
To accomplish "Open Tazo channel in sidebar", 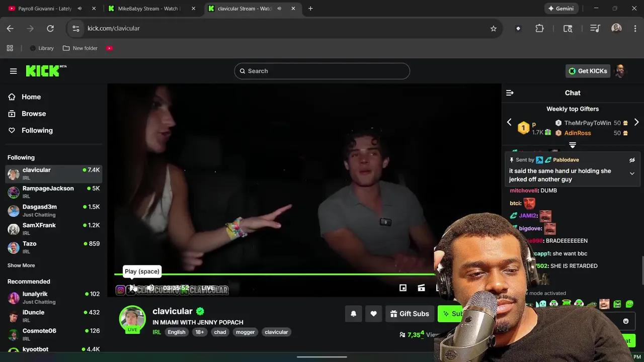I will (x=54, y=247).
